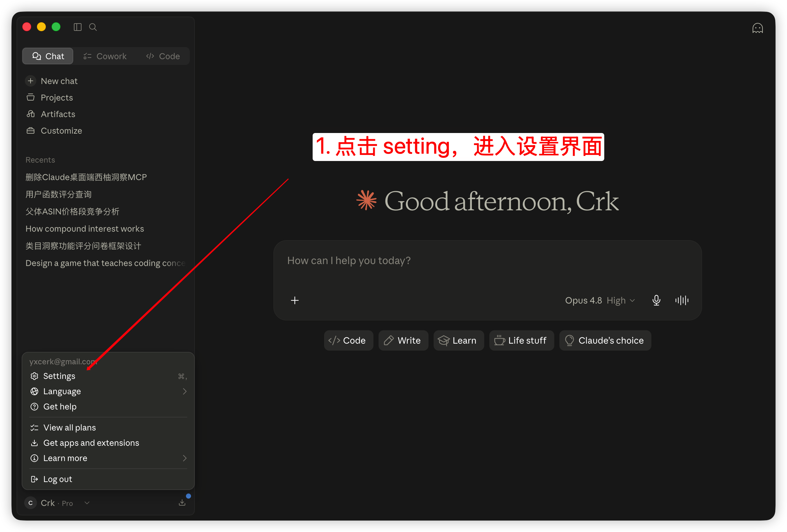Click the Write suggestion chip
This screenshot has width=787, height=532.
click(x=403, y=340)
